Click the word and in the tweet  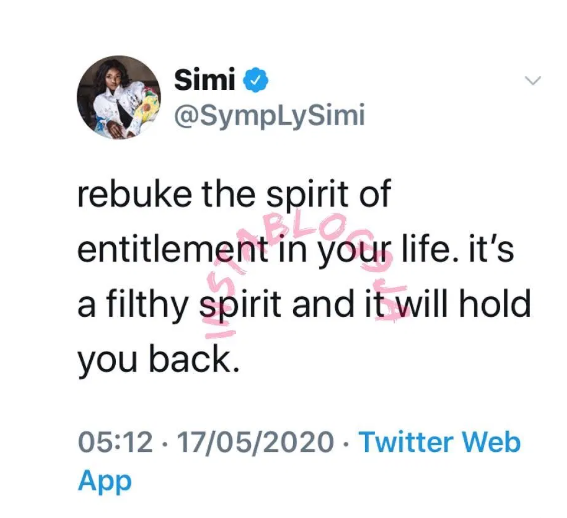coord(323,304)
